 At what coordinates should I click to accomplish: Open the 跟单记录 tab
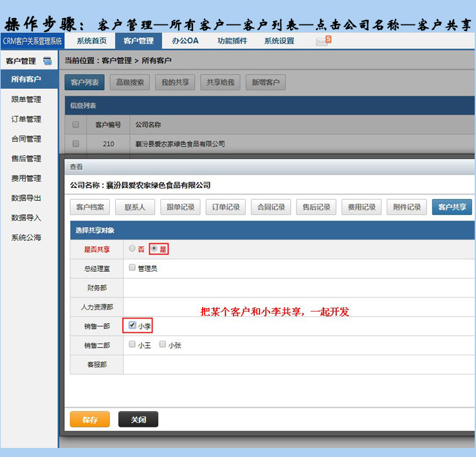click(x=180, y=207)
